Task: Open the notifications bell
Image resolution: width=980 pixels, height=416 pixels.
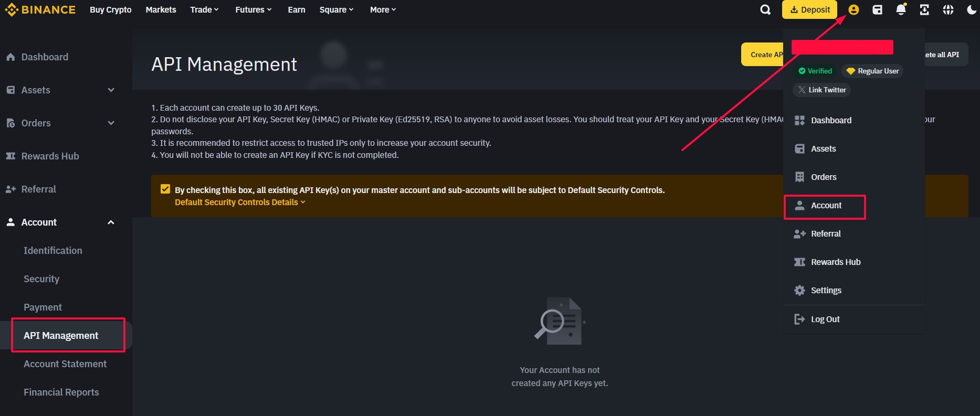Action: pos(901,9)
